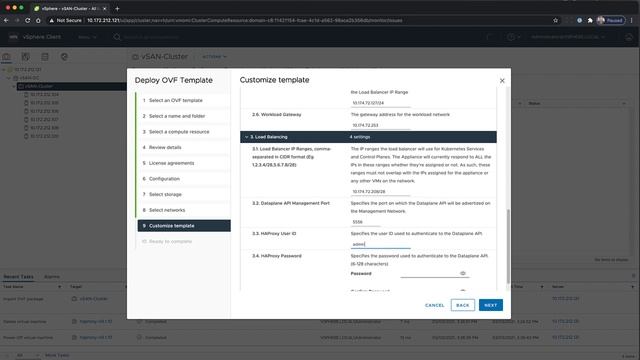Click the vSAN-Cluster icon in page heading
This screenshot has width=640, height=360.
pyautogui.click(x=136, y=57)
